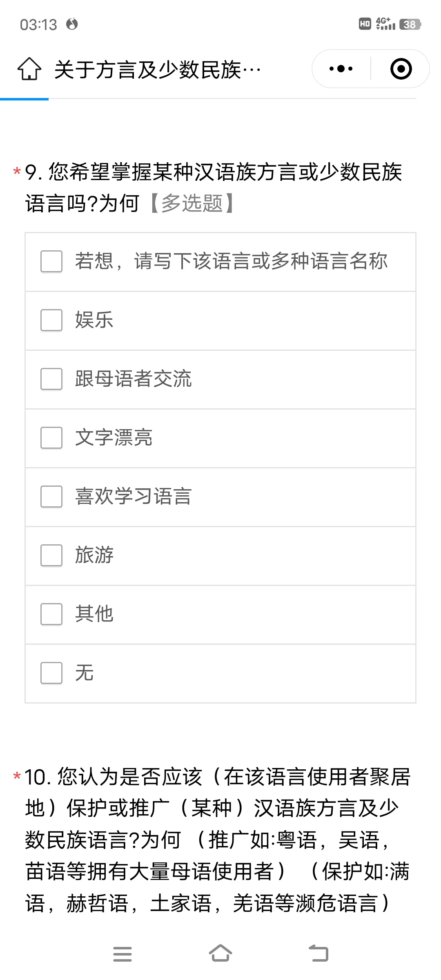Tap the home icon in header
Screen dimensions: 441x980
pyautogui.click(x=29, y=69)
